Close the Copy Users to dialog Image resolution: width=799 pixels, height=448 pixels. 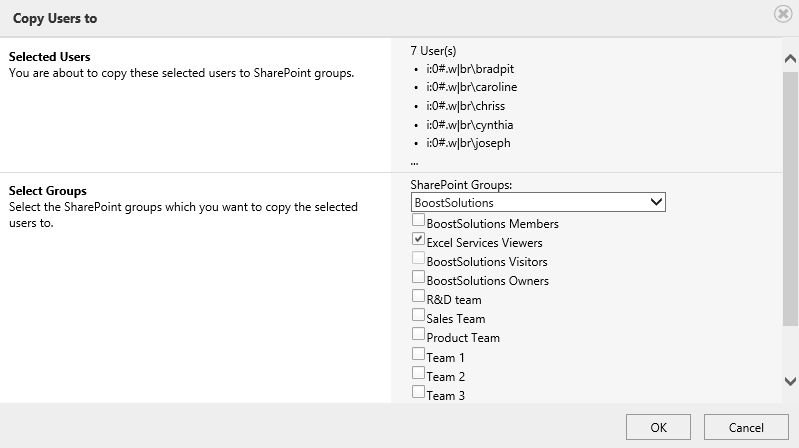(783, 15)
